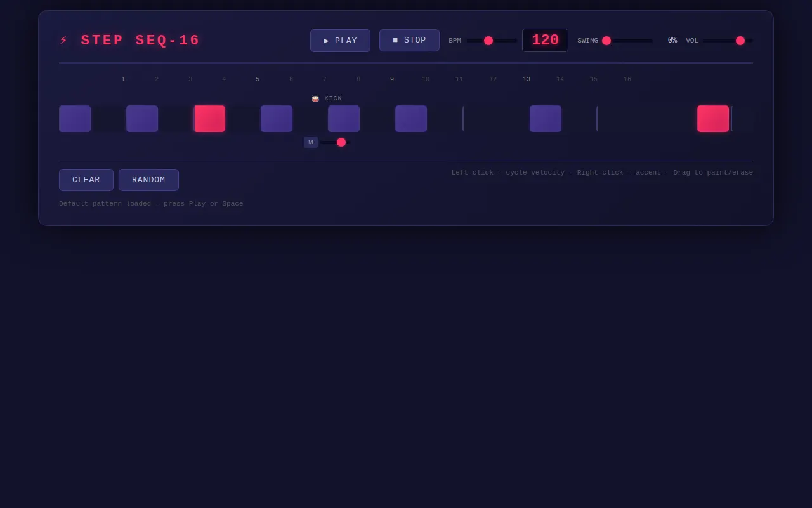Start playback with the Play button
The width and height of the screenshot is (812, 508).
[340, 41]
